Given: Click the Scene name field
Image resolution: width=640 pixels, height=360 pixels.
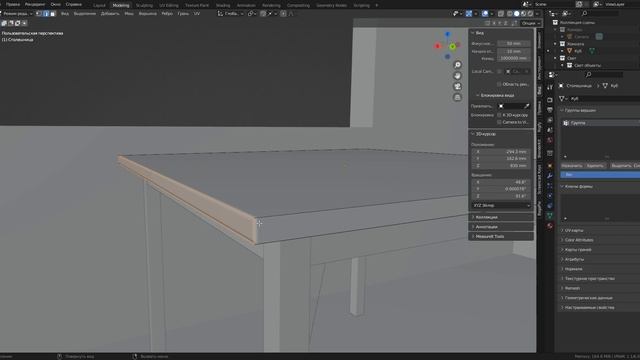Looking at the screenshot, I should (554, 4).
